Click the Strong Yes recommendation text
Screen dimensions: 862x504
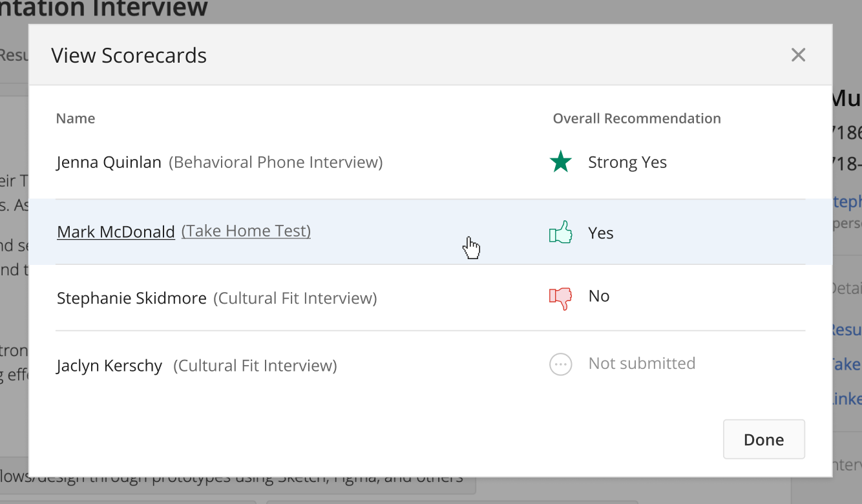tap(627, 162)
